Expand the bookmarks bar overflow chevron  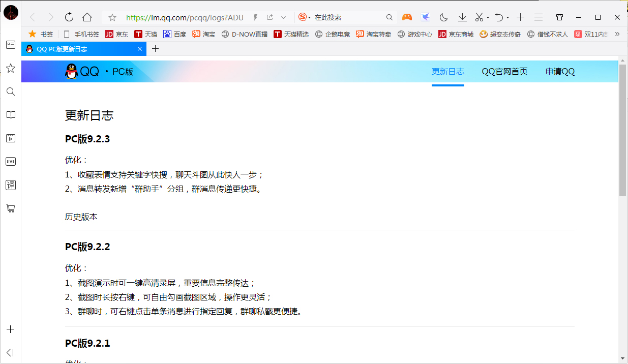(617, 34)
